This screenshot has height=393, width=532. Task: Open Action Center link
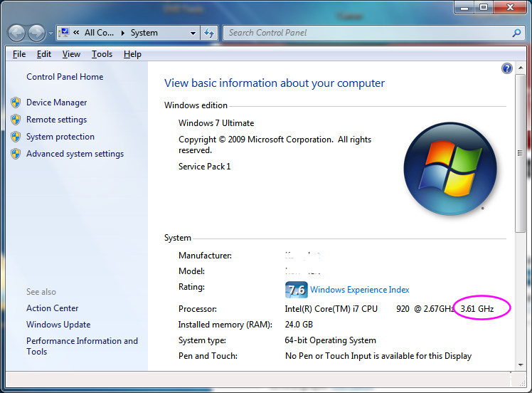coord(52,308)
